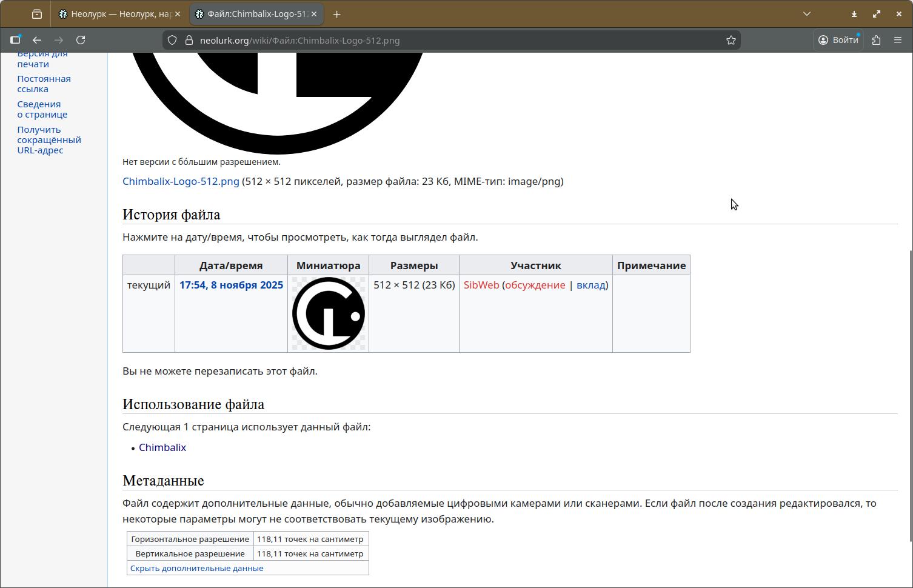
Task: Go back to the previous page
Action: click(37, 40)
